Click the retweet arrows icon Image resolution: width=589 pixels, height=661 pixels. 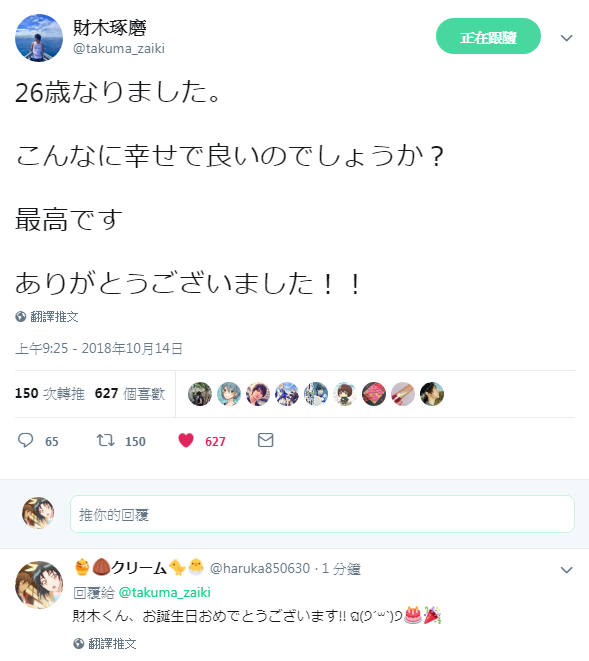coord(105,441)
